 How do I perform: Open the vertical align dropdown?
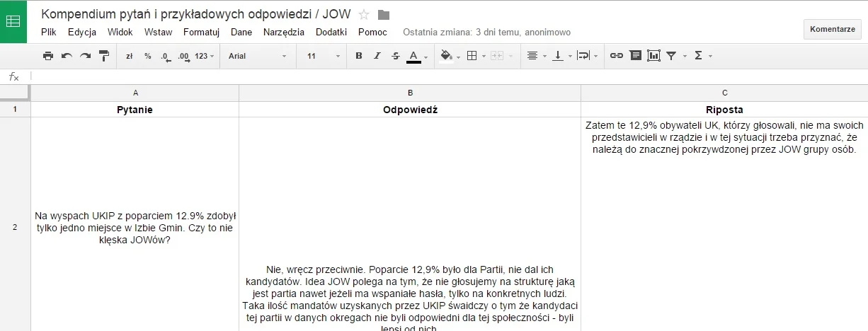click(x=562, y=56)
